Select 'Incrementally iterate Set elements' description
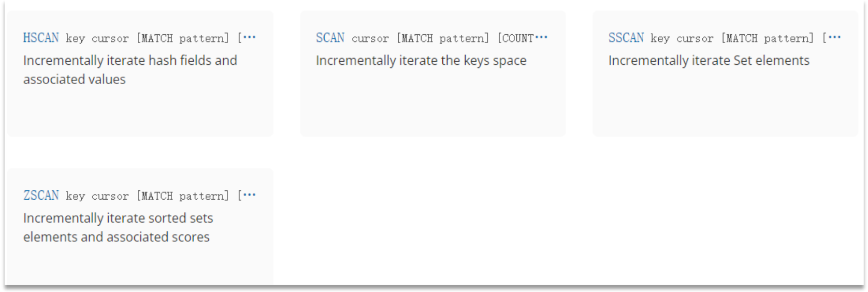 (x=708, y=61)
